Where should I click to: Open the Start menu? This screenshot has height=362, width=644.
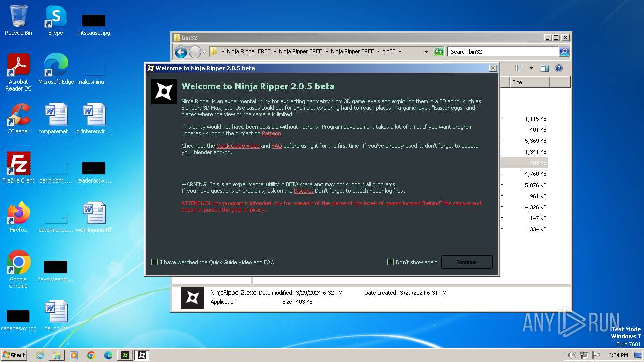14,355
